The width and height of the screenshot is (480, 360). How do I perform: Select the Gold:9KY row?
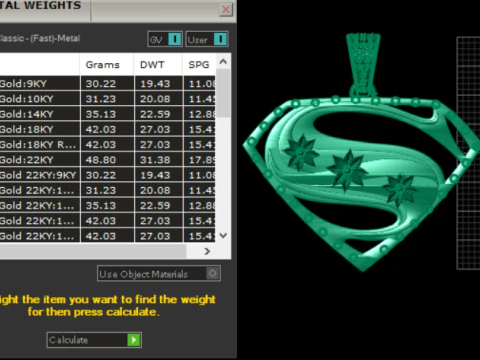(x=107, y=83)
